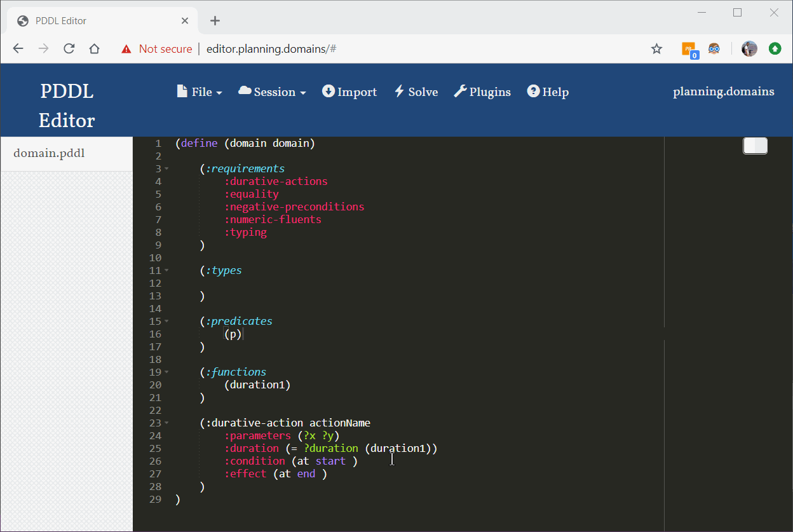The height and width of the screenshot is (532, 793).
Task: Click the address bar URL
Action: (x=271, y=49)
